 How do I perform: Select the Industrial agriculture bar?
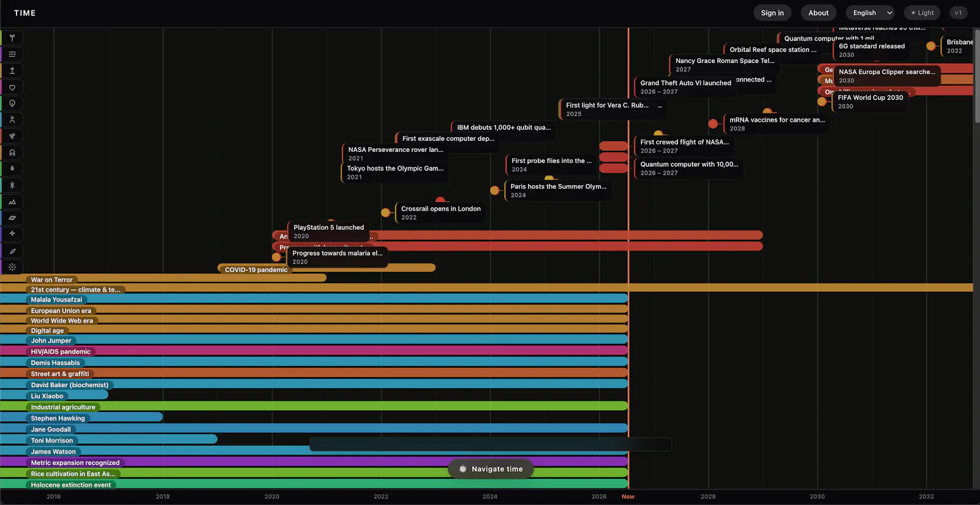tap(314, 406)
